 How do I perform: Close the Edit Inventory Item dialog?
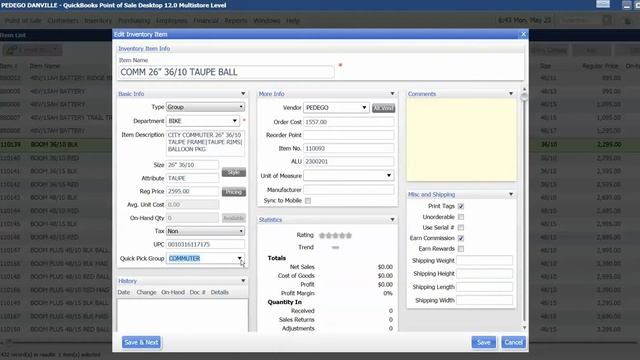click(x=523, y=34)
